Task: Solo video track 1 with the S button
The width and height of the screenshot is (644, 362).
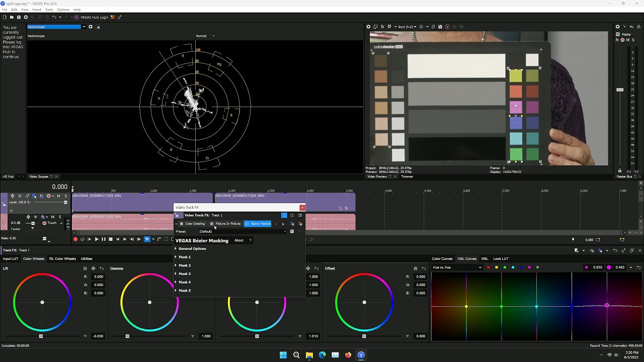Action: tap(65, 196)
